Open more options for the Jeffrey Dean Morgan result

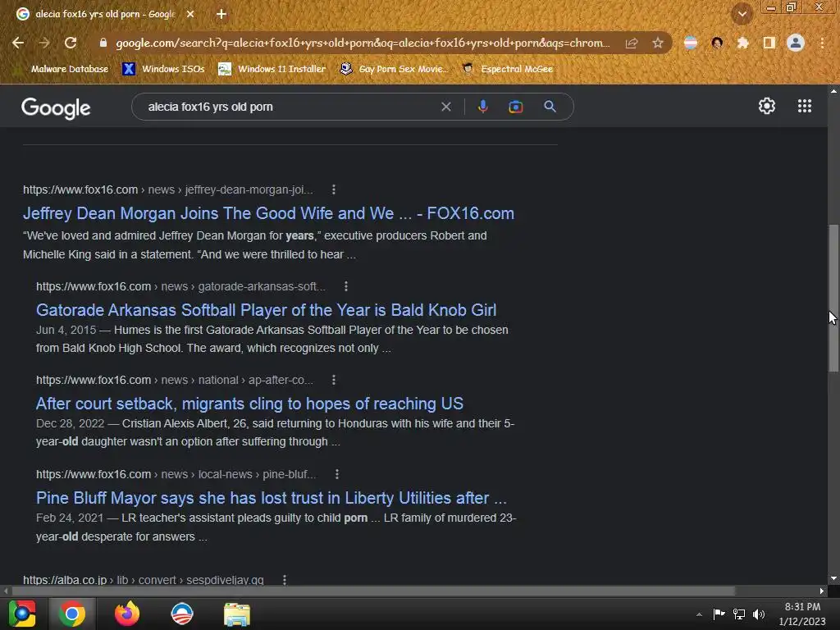click(x=334, y=189)
